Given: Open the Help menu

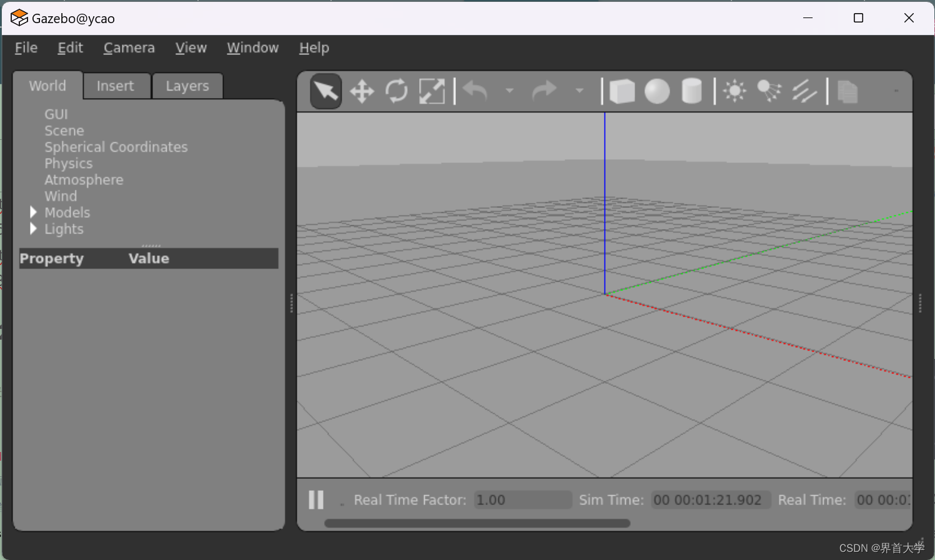Looking at the screenshot, I should pos(314,47).
